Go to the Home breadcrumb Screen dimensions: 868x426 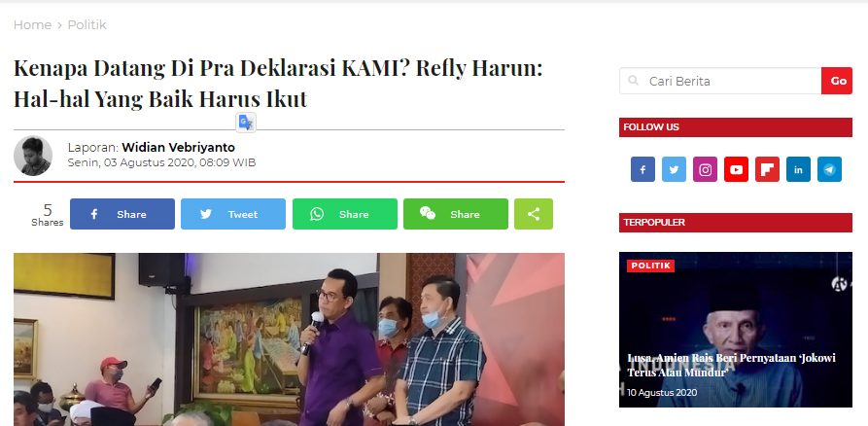[32, 25]
